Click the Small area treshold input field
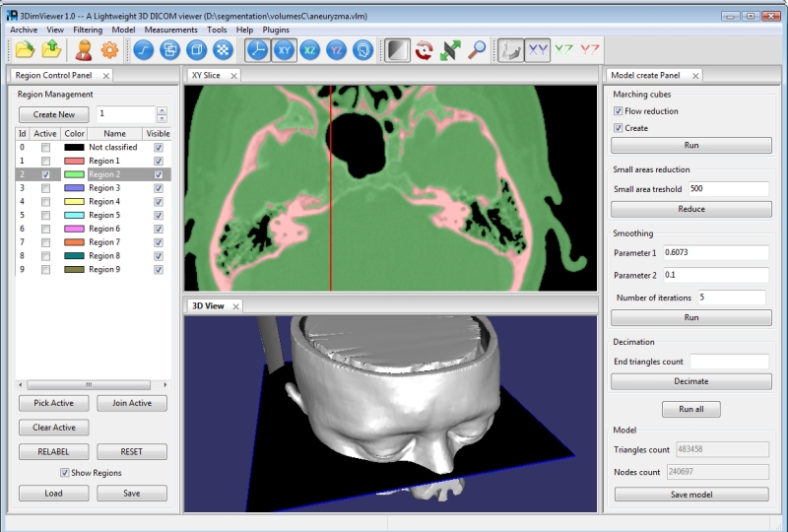Viewport: 788px width, 532px height. tap(727, 188)
